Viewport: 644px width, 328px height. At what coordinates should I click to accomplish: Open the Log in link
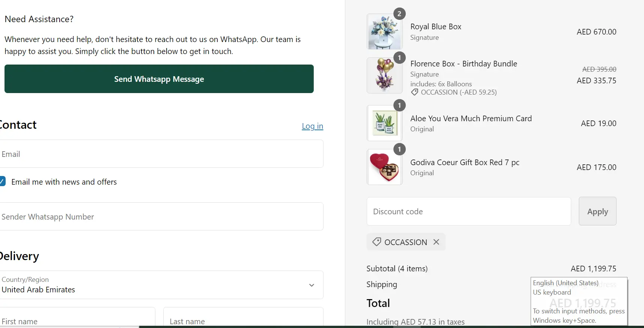312,126
